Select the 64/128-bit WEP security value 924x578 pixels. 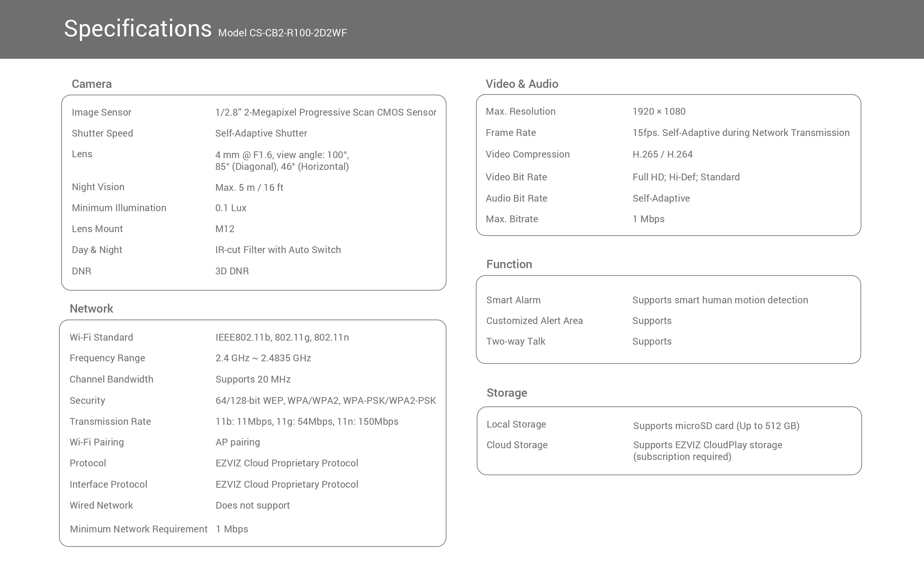point(326,400)
